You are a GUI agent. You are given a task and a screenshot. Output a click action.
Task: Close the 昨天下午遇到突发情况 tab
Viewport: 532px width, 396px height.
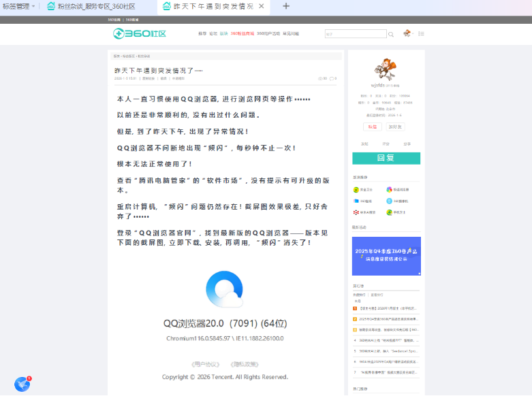tap(262, 6)
